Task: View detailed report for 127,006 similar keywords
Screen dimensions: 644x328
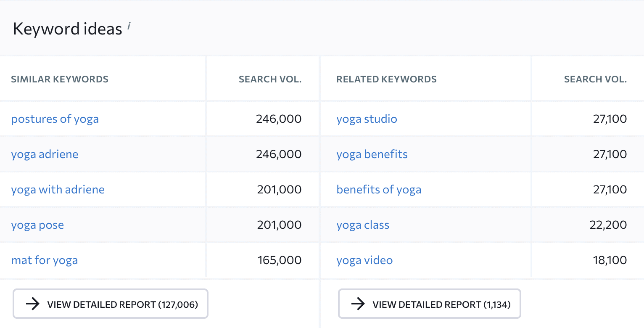Action: click(x=110, y=304)
